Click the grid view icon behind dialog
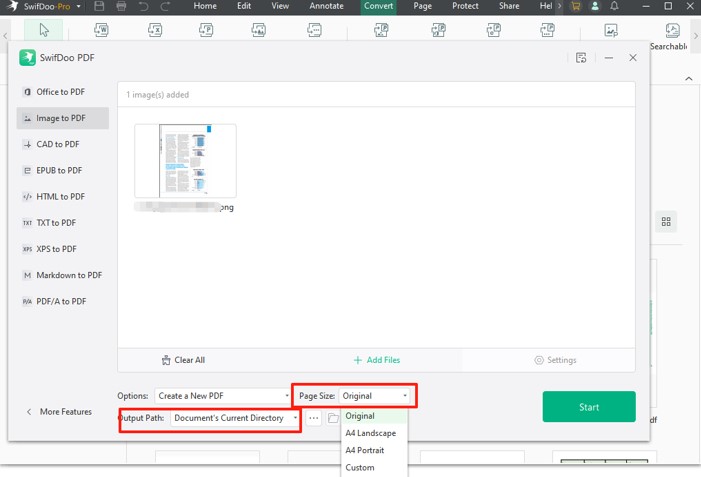Screen dimensions: 701x477 [666, 222]
